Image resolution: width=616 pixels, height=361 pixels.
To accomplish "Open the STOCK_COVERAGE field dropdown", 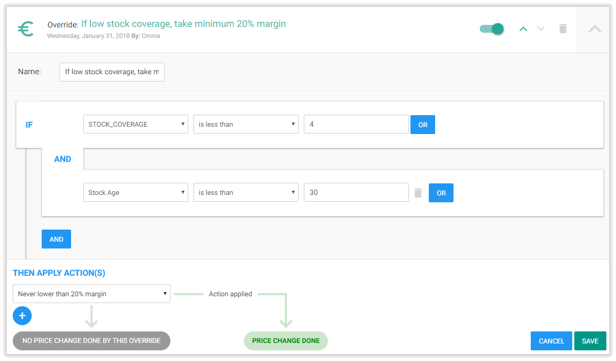I will pos(136,124).
